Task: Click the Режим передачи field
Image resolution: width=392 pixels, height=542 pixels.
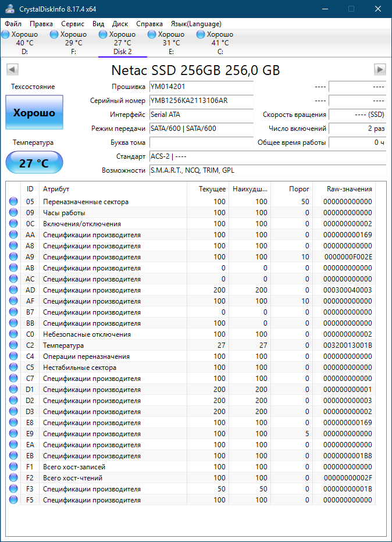Action: coord(202,129)
